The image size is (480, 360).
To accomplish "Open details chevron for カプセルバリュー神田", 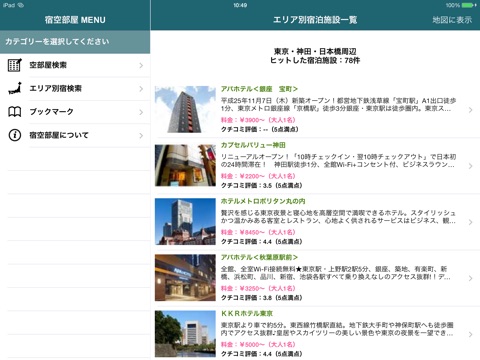I will point(470,166).
